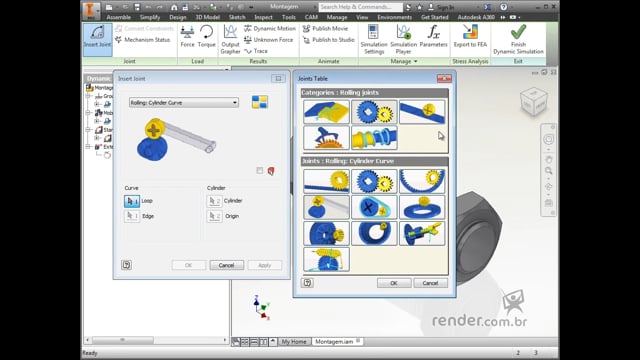
Task: Open the Assemble ribbon tab
Action: pyautogui.click(x=118, y=17)
